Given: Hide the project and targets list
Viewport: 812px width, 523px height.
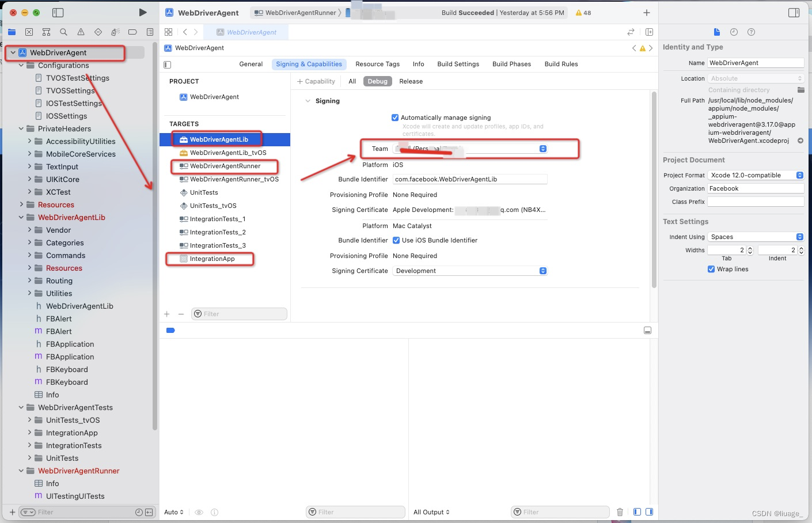Looking at the screenshot, I should [168, 65].
